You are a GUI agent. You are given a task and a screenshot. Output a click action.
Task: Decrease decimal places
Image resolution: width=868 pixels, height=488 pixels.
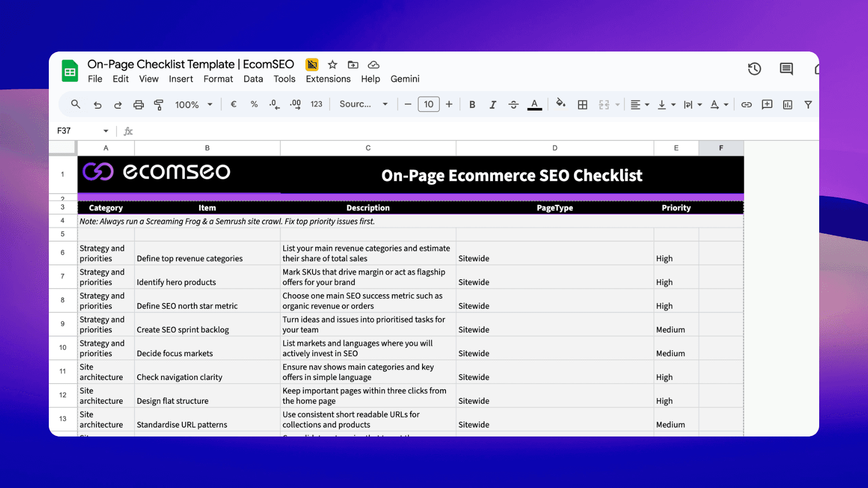pyautogui.click(x=275, y=104)
